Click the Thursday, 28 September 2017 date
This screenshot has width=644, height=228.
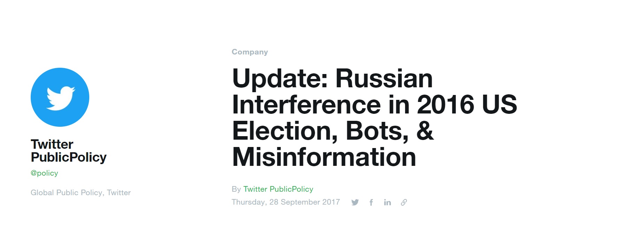coord(286,202)
